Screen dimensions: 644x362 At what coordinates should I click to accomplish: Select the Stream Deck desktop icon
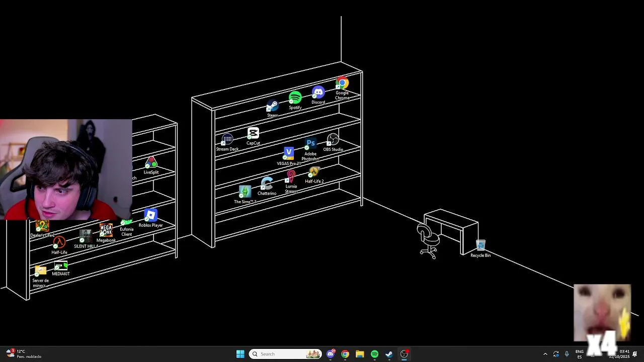tap(227, 142)
